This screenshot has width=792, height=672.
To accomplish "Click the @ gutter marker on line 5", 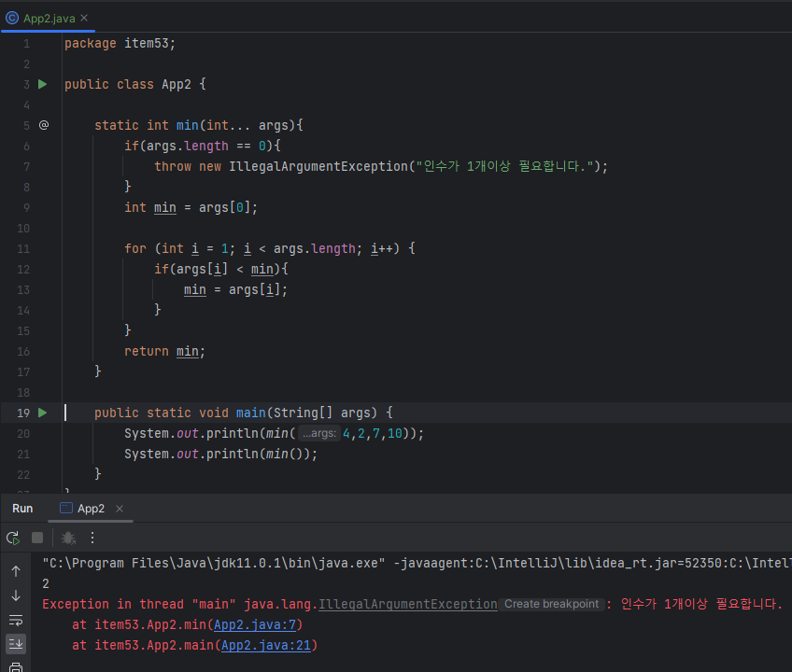I will [44, 125].
